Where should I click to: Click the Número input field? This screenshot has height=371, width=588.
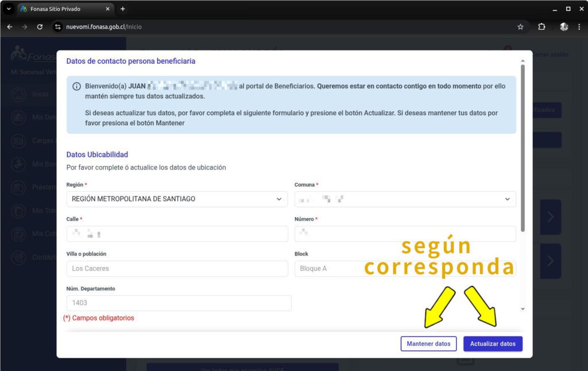(405, 234)
